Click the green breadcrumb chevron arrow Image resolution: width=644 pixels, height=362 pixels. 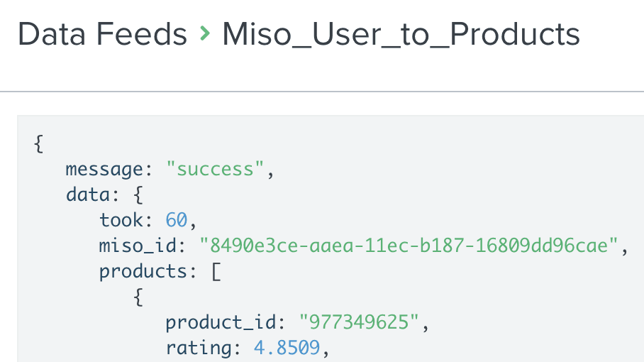[204, 33]
